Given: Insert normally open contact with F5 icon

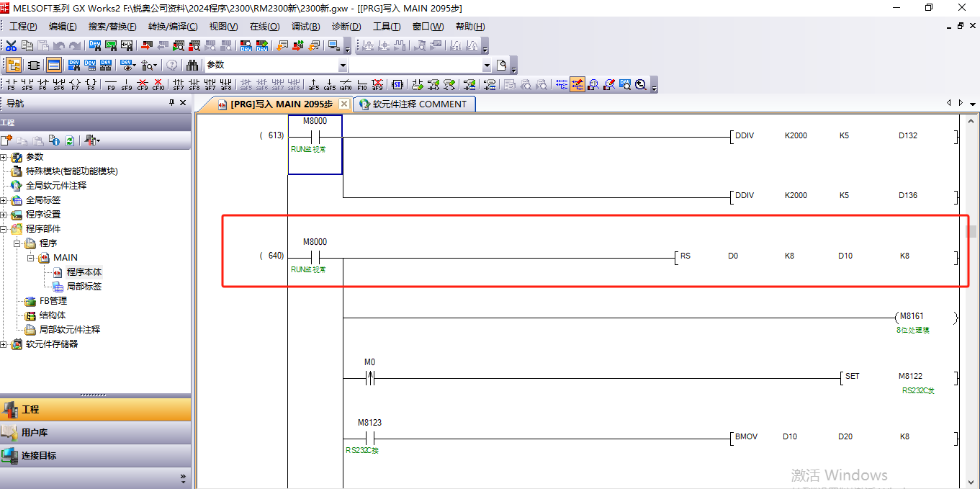Looking at the screenshot, I should (x=11, y=84).
